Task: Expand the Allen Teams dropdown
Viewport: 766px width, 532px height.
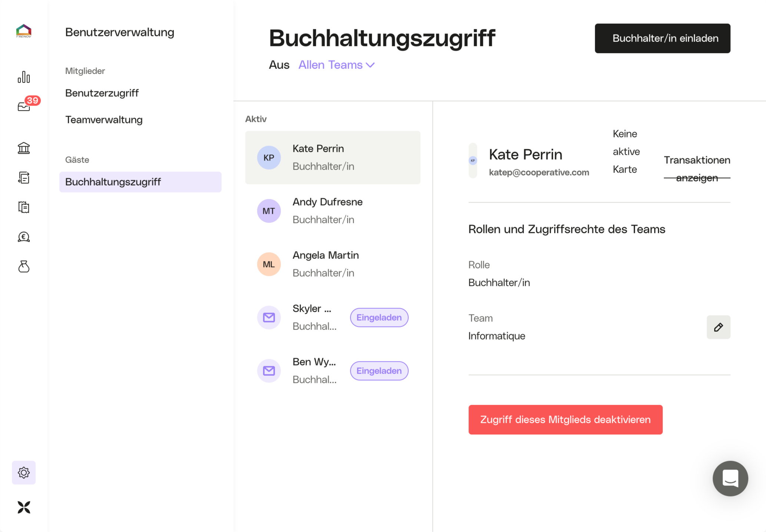Action: [x=336, y=65]
